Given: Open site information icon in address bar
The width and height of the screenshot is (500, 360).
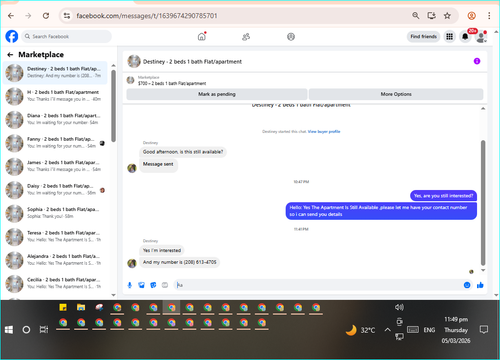Looking at the screenshot, I should (67, 16).
